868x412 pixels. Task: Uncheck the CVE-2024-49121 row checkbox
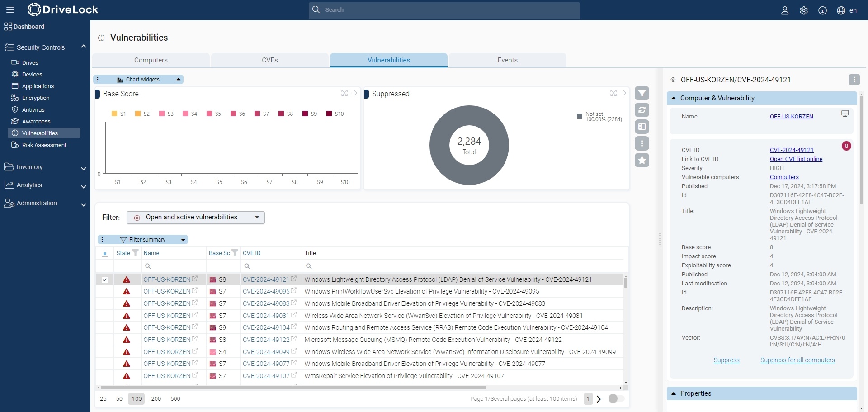click(105, 280)
